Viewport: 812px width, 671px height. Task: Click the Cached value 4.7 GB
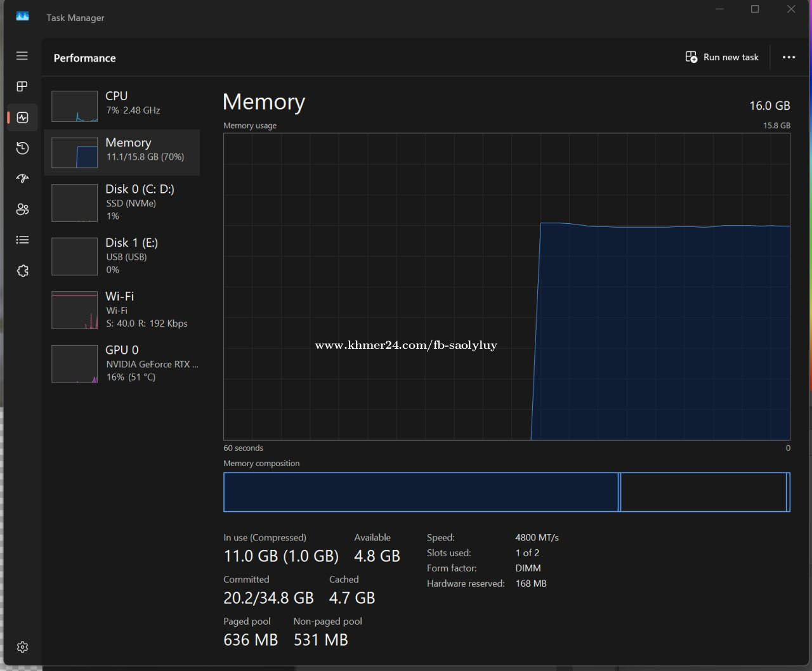352,598
